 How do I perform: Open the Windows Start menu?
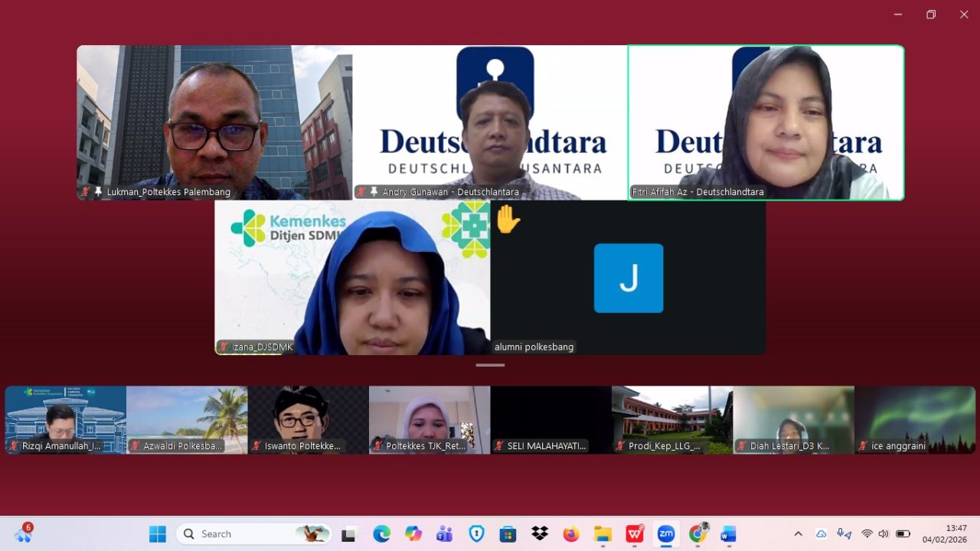click(x=158, y=533)
